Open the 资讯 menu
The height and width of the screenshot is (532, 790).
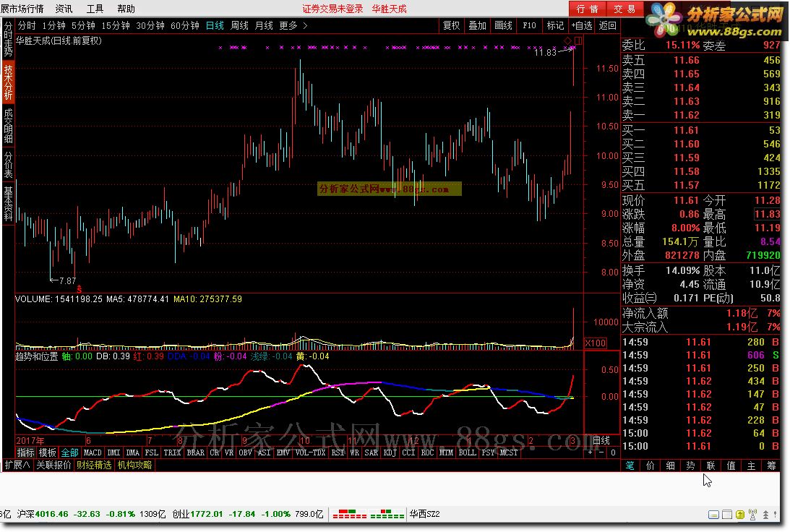[64, 9]
